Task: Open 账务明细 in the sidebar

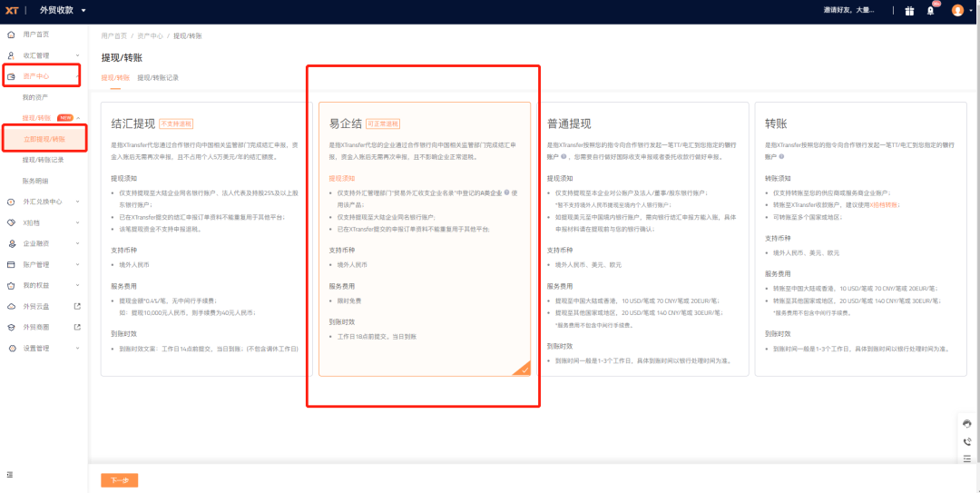Action: 35,181
